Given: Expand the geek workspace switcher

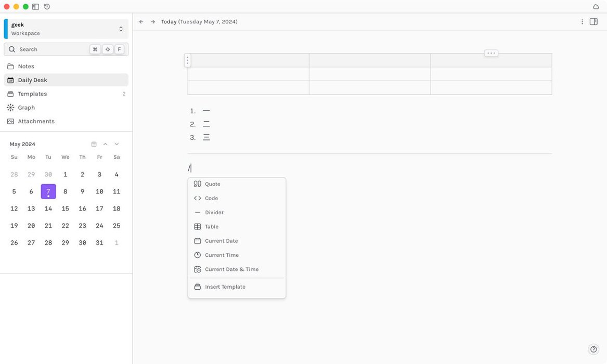Looking at the screenshot, I should click(x=121, y=29).
